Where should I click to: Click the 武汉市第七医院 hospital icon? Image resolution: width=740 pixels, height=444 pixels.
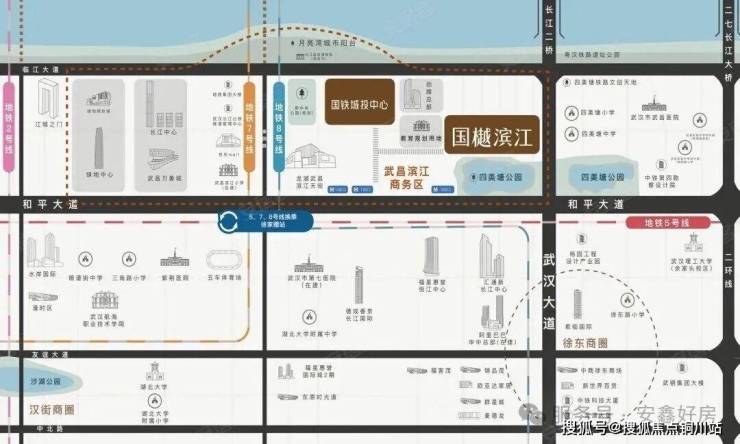(309, 264)
